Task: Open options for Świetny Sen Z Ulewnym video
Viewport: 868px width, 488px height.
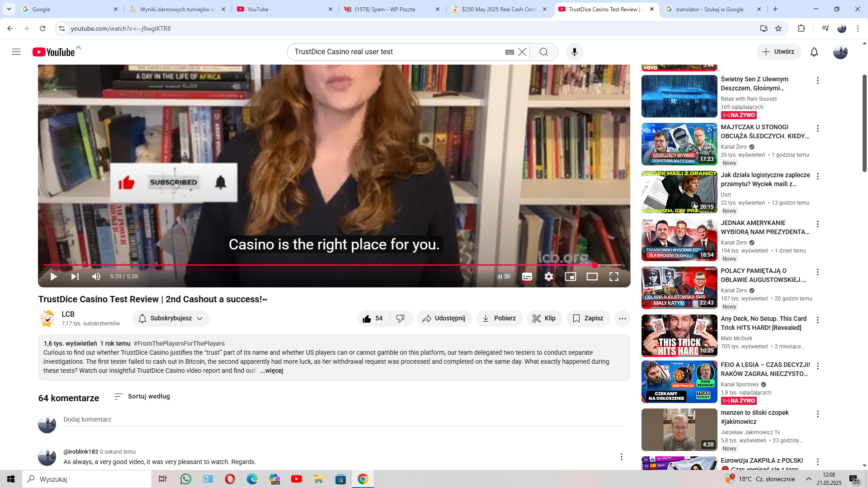Action: pyautogui.click(x=817, y=80)
